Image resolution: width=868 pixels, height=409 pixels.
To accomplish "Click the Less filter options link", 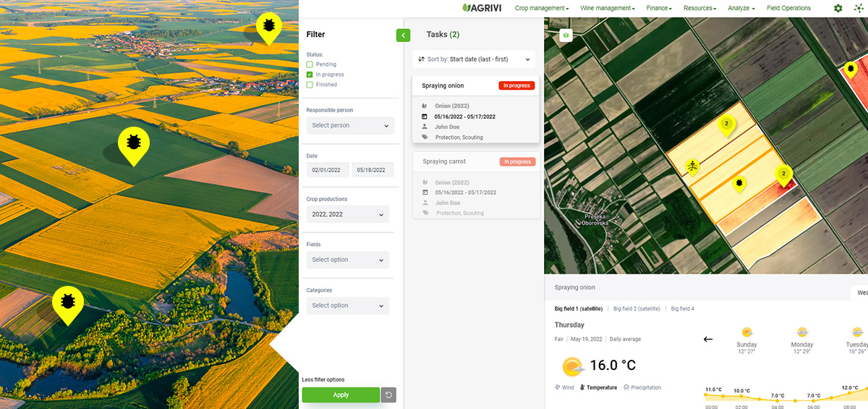I will pyautogui.click(x=323, y=379).
